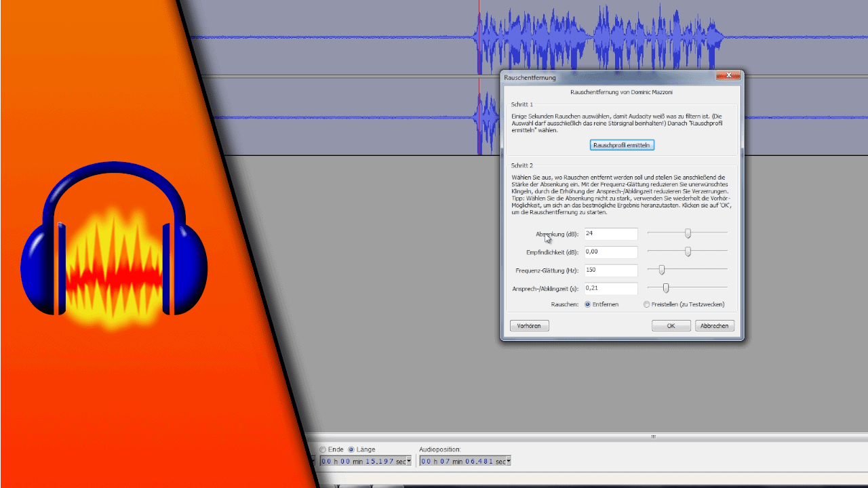Choose the Länge radio option
868x488 pixels.
[x=351, y=449]
